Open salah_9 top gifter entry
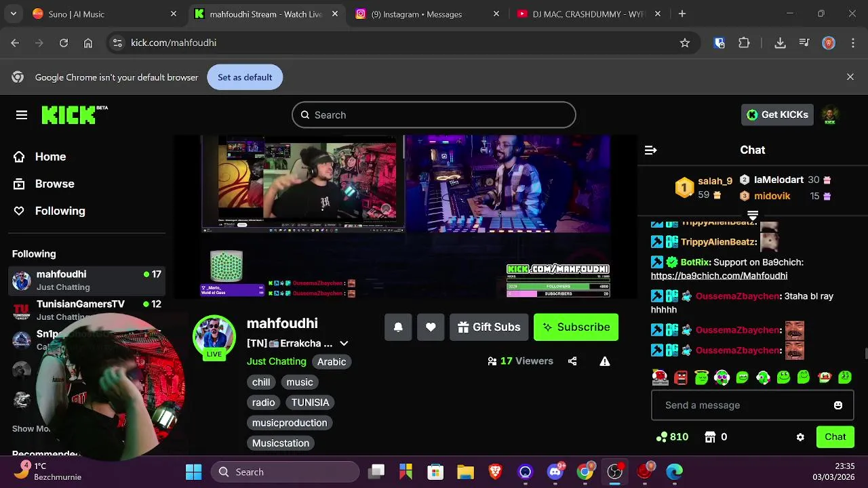The height and width of the screenshot is (488, 868). pos(704,188)
